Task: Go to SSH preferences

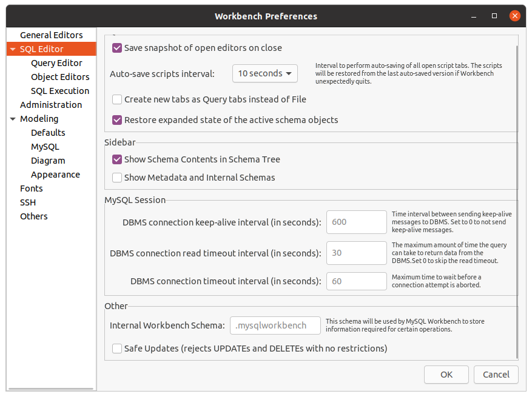Action: [28, 202]
